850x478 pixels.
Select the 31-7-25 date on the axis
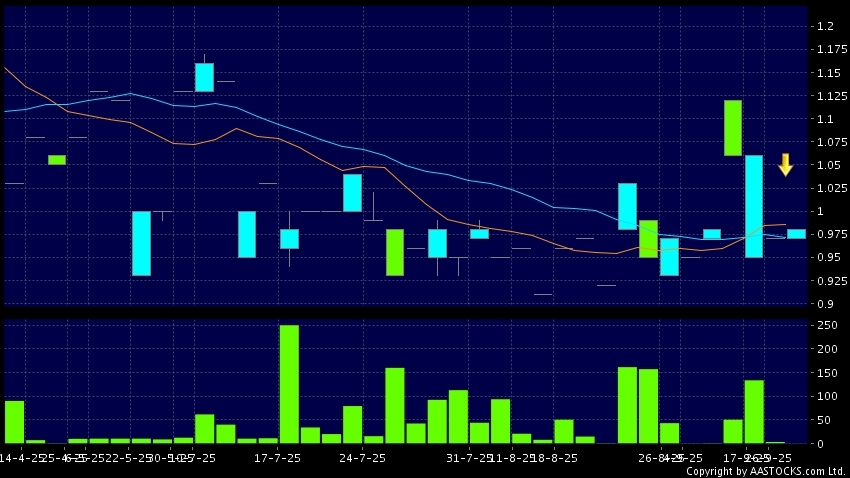[x=468, y=457]
